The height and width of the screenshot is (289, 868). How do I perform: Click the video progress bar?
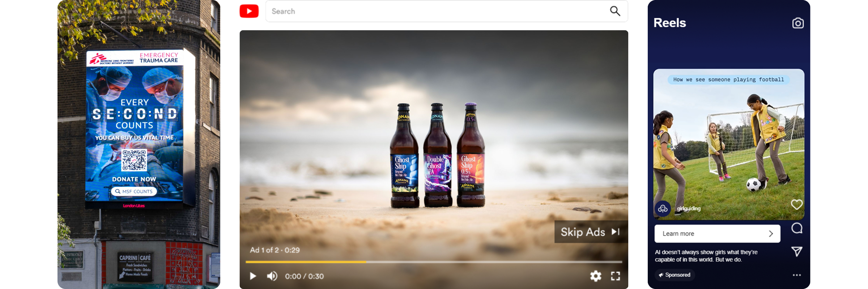click(x=433, y=262)
